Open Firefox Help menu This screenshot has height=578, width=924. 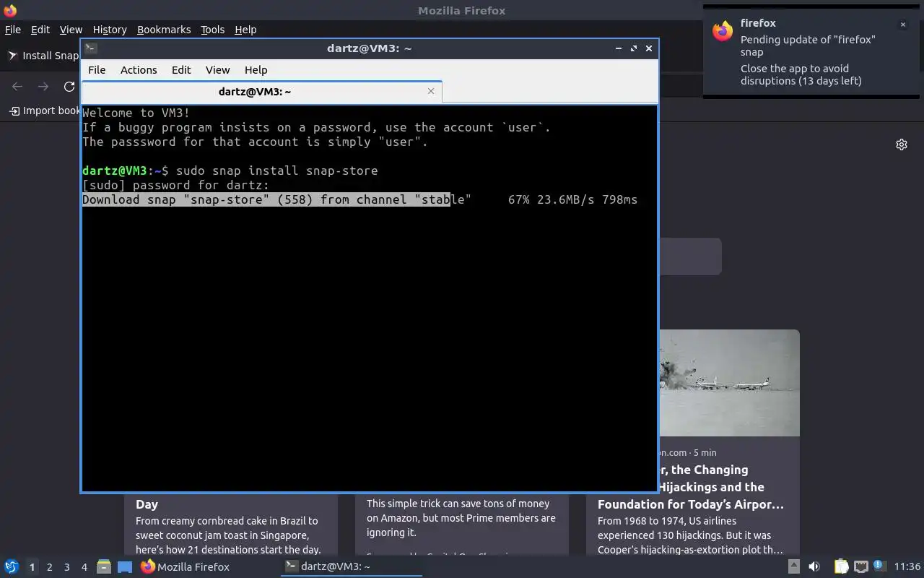(x=245, y=30)
